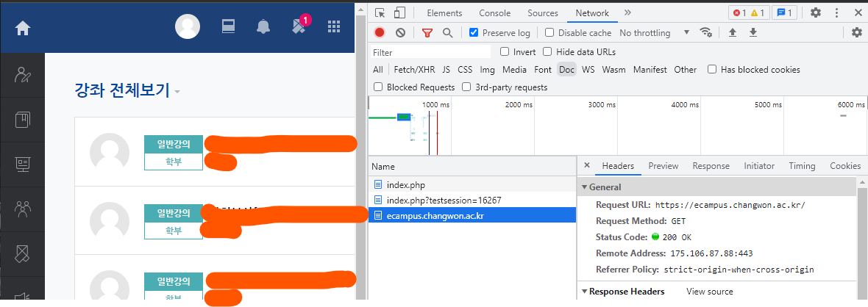Viewport: 868px width, 307px height.
Task: Filter requests by WS type
Action: 588,69
